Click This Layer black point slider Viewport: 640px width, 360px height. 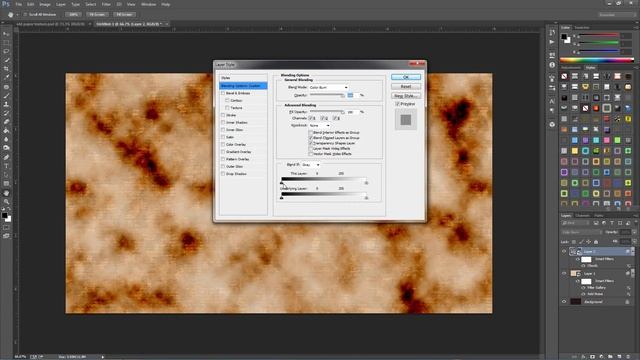click(x=282, y=183)
